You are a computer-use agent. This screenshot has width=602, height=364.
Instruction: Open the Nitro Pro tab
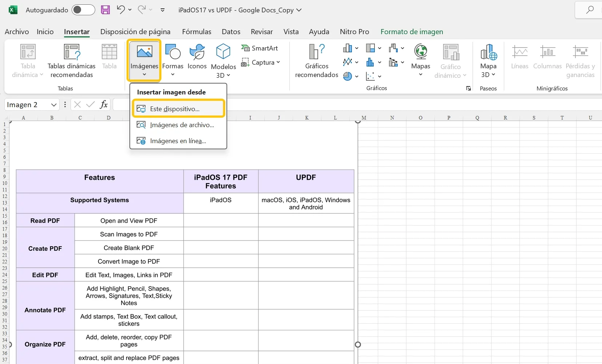[x=354, y=32]
